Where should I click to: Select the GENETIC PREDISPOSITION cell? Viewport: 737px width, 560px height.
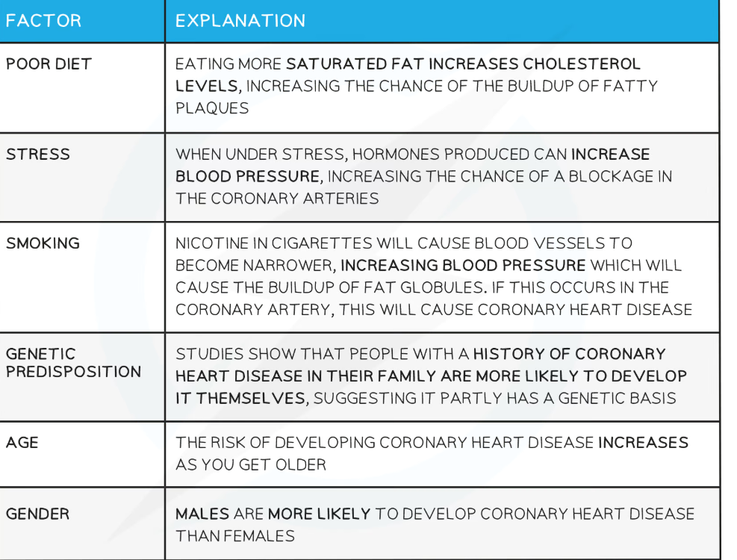(x=73, y=362)
